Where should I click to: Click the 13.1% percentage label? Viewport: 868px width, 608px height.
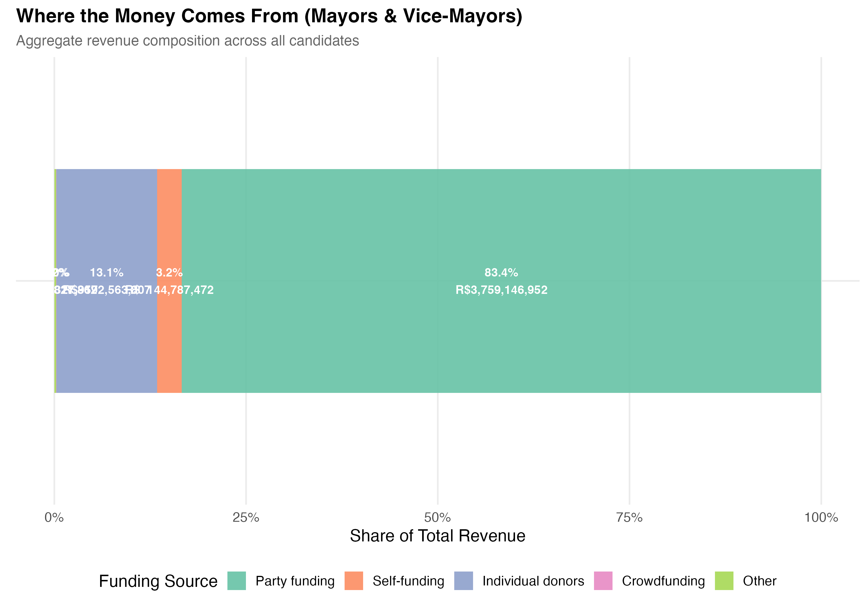106,272
